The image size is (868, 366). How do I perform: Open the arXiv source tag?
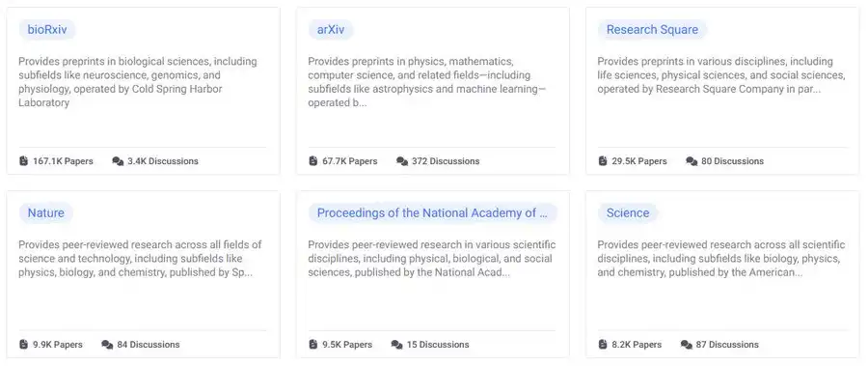click(331, 29)
